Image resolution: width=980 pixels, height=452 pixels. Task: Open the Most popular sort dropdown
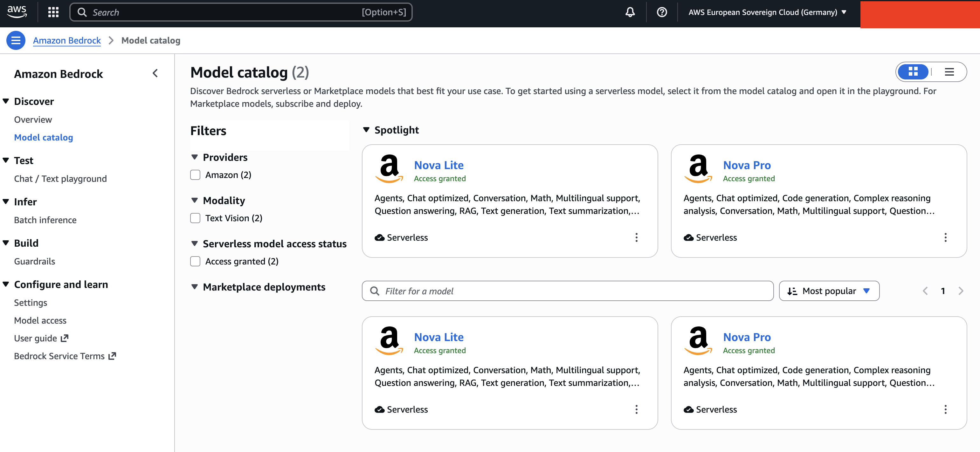coord(829,291)
